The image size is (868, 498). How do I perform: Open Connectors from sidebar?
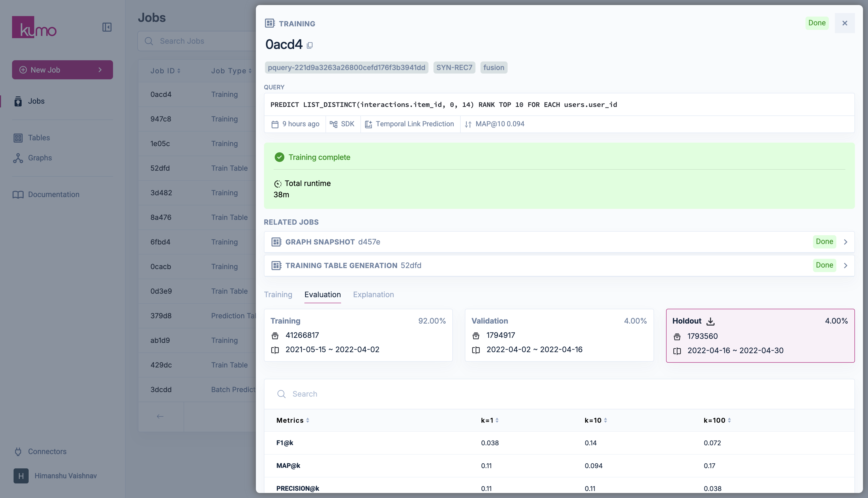47,452
